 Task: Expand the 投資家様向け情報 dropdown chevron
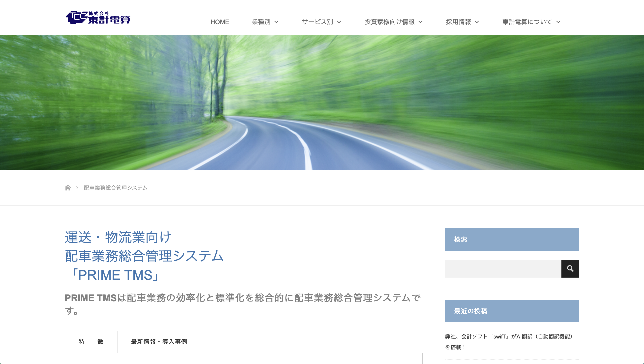point(420,22)
